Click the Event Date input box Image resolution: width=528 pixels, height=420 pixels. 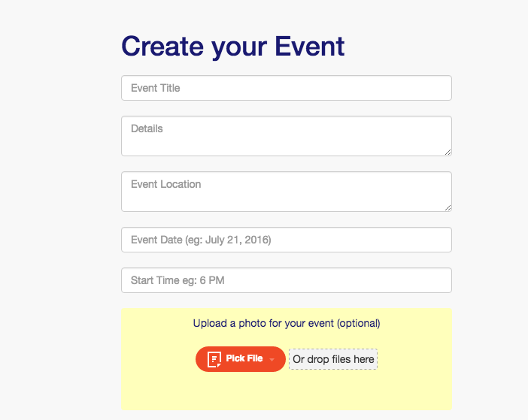point(286,240)
